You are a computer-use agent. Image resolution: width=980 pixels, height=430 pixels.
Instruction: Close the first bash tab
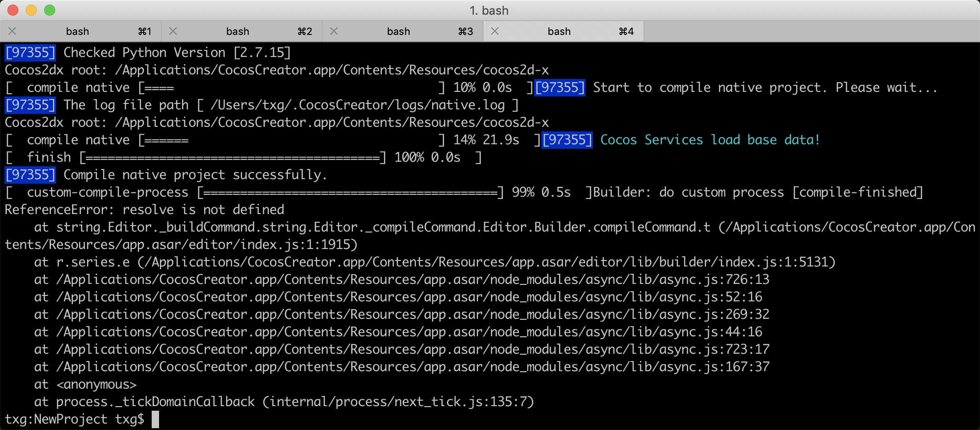click(12, 31)
